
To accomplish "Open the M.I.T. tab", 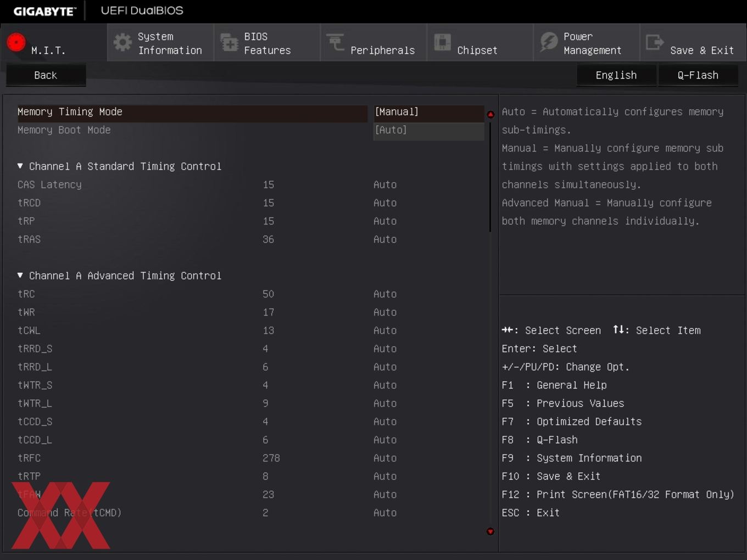I will click(54, 42).
